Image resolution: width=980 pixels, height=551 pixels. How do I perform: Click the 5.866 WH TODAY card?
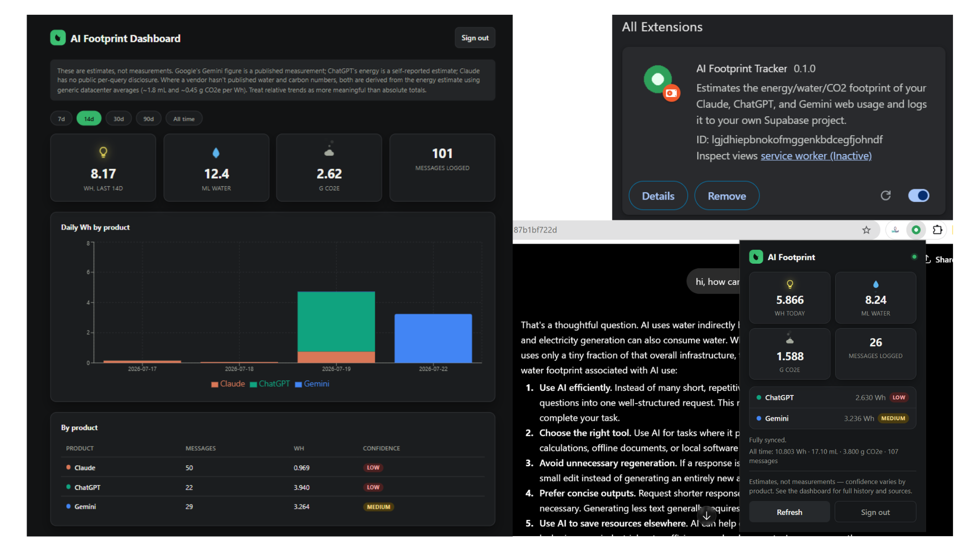(x=790, y=298)
